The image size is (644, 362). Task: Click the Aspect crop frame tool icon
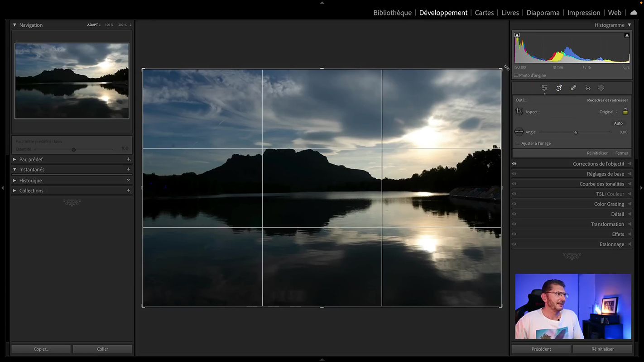pyautogui.click(x=519, y=111)
